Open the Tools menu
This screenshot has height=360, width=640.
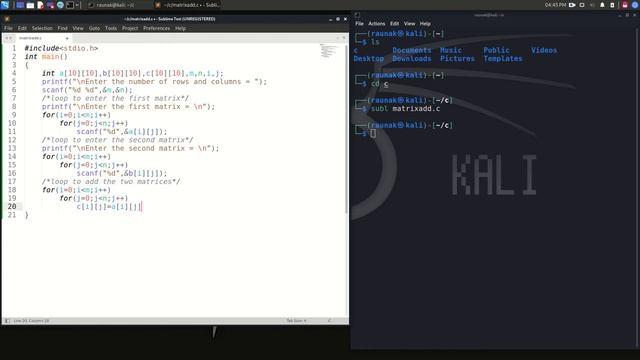pos(111,28)
